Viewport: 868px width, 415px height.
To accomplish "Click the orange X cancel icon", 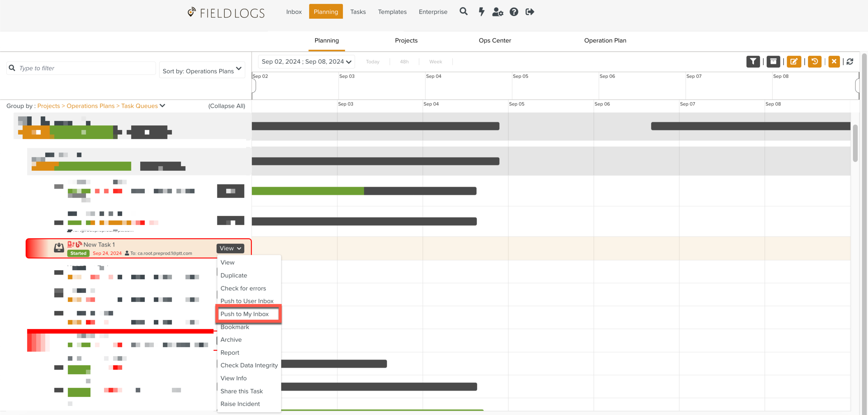I will (x=834, y=61).
